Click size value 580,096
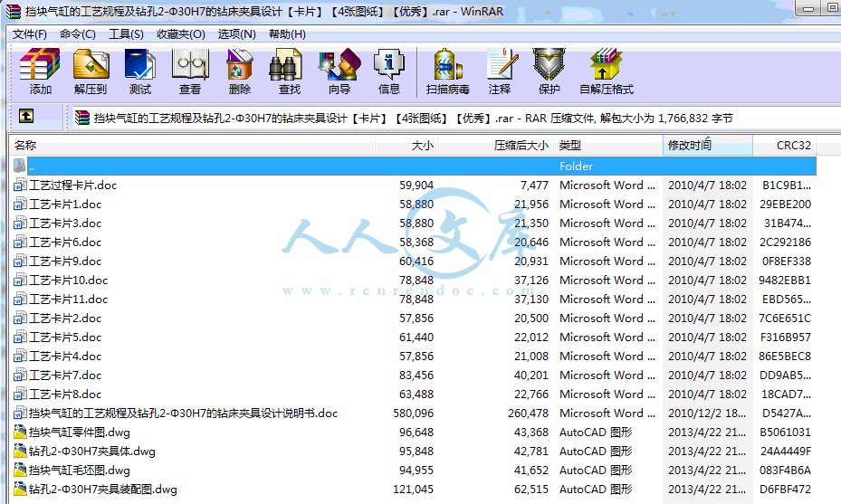This screenshot has height=504, width=841. click(x=413, y=414)
